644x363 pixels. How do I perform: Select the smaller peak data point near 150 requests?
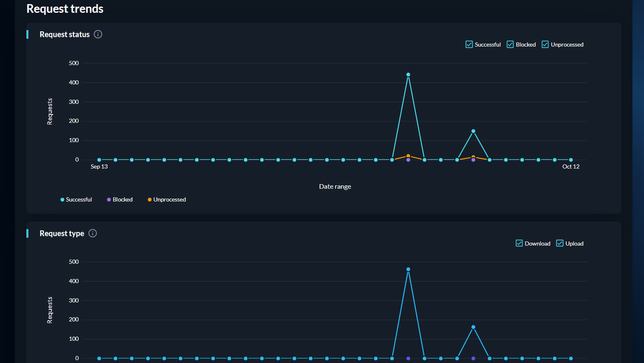click(473, 131)
